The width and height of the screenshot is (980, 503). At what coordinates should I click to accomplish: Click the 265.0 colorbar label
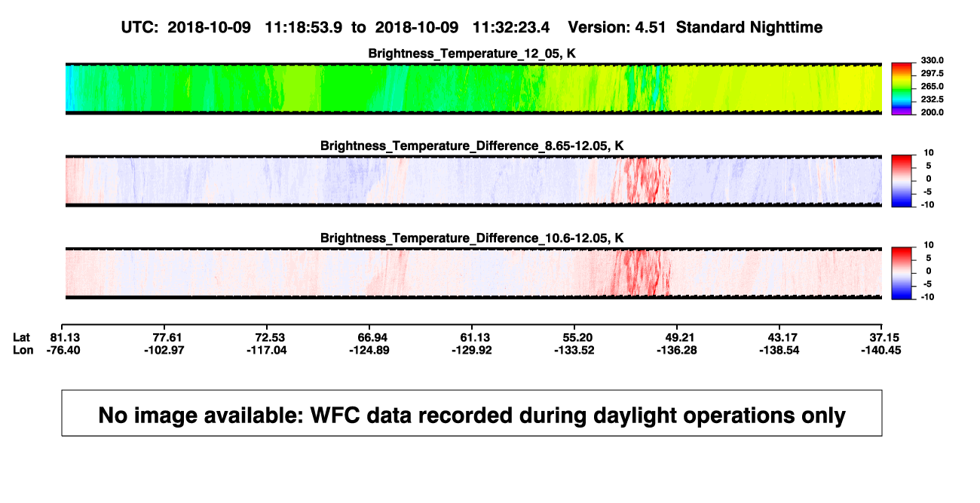(932, 86)
